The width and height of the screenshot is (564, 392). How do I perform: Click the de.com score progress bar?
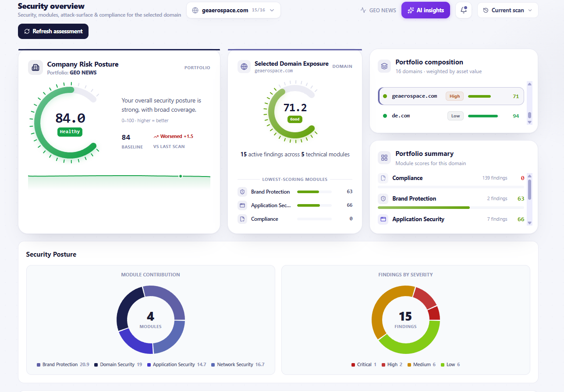(483, 116)
